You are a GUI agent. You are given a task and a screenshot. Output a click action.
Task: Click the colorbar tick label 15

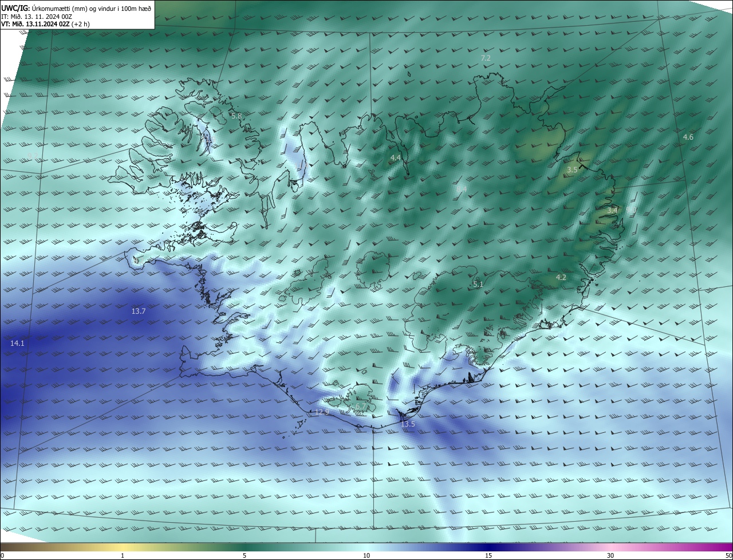[488, 556]
